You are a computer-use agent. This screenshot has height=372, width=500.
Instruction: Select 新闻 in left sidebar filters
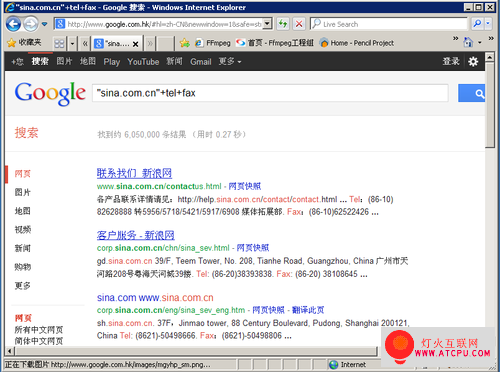tap(23, 248)
